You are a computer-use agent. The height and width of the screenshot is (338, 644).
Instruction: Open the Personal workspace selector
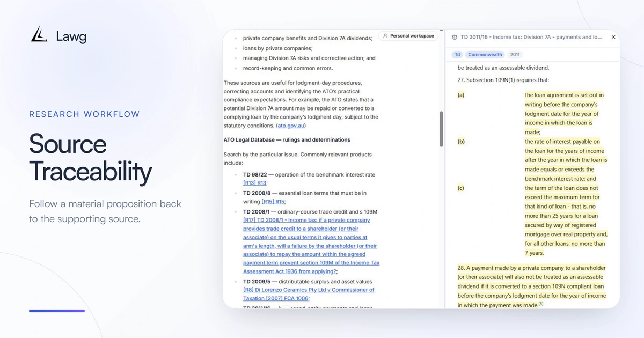[408, 36]
